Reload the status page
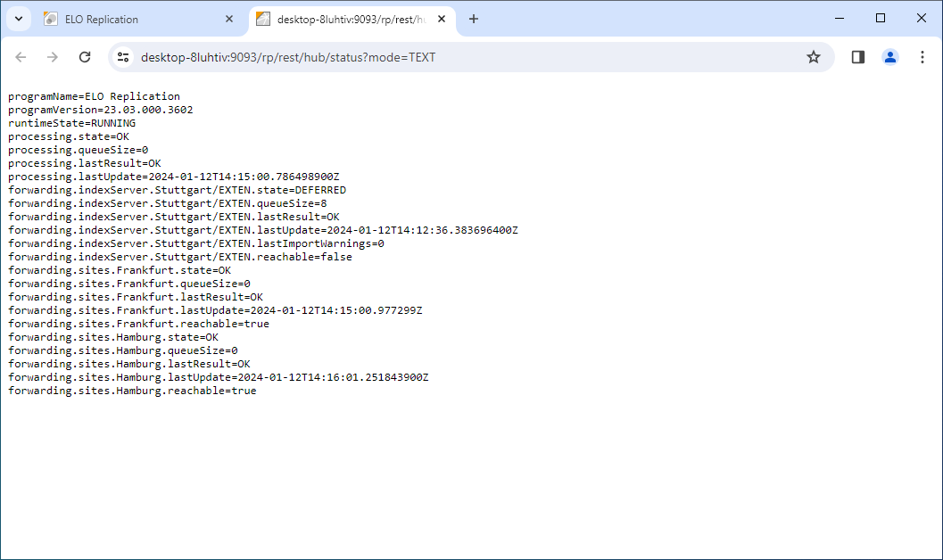 (85, 57)
